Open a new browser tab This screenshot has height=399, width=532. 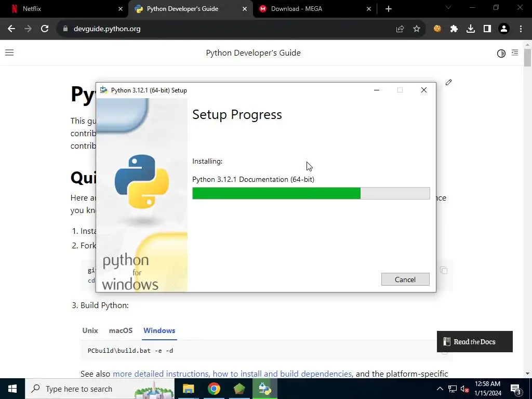pyautogui.click(x=389, y=9)
